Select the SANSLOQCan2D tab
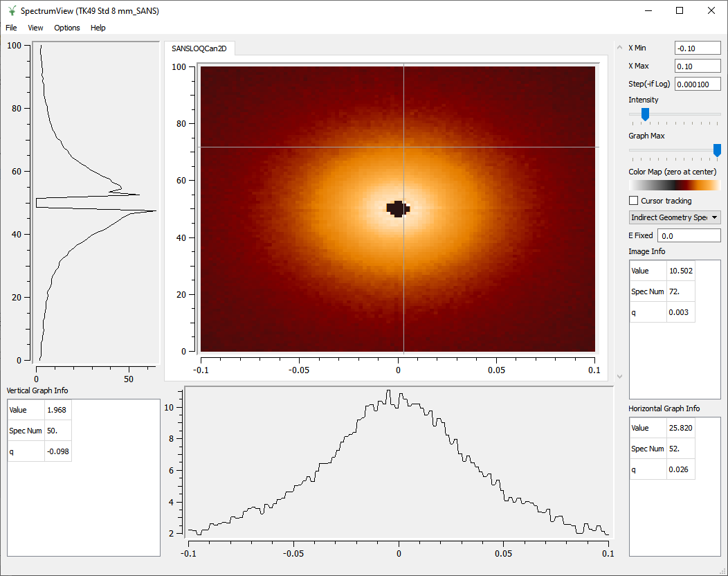Viewport: 728px width, 576px height. [200, 48]
